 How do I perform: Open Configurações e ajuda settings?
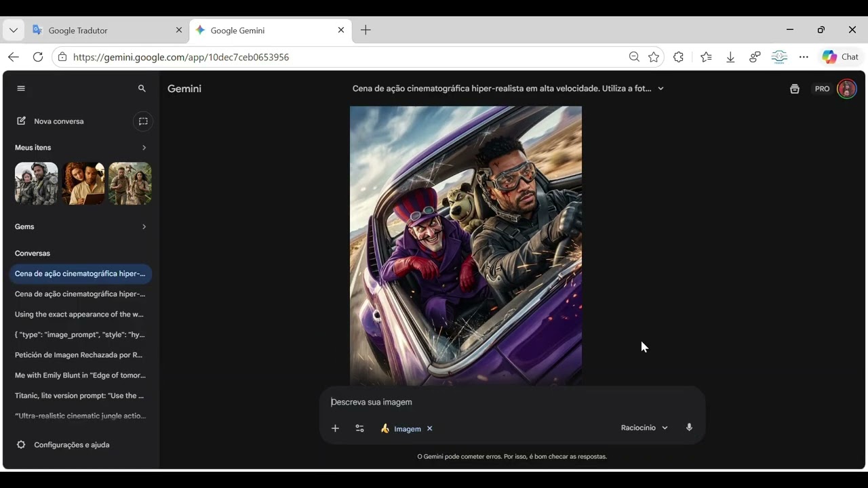click(x=63, y=445)
